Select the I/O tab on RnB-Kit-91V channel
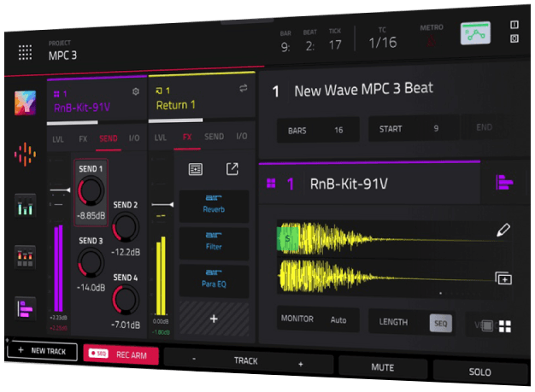The image size is (535, 392). [x=134, y=138]
